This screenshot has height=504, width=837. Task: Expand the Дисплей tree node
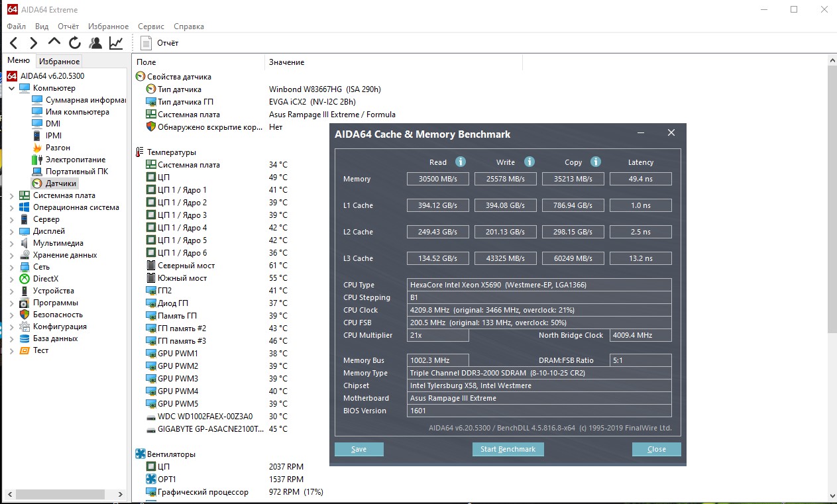pyautogui.click(x=12, y=231)
